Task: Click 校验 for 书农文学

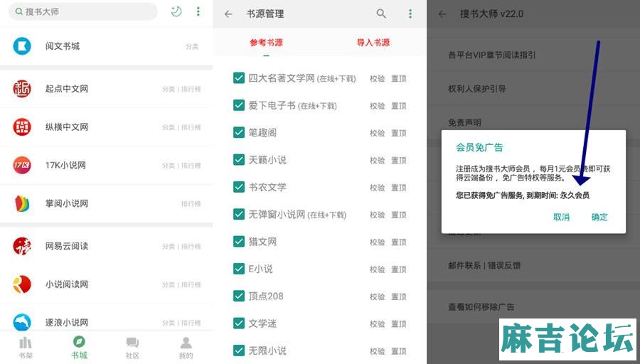Action: pyautogui.click(x=377, y=188)
